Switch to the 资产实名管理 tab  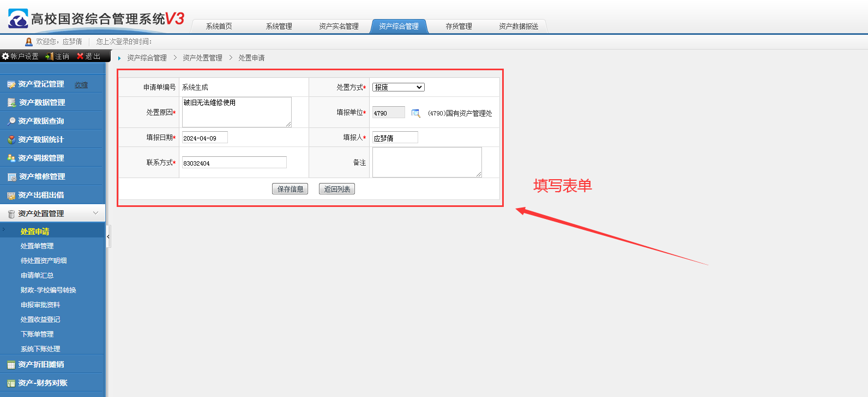339,26
